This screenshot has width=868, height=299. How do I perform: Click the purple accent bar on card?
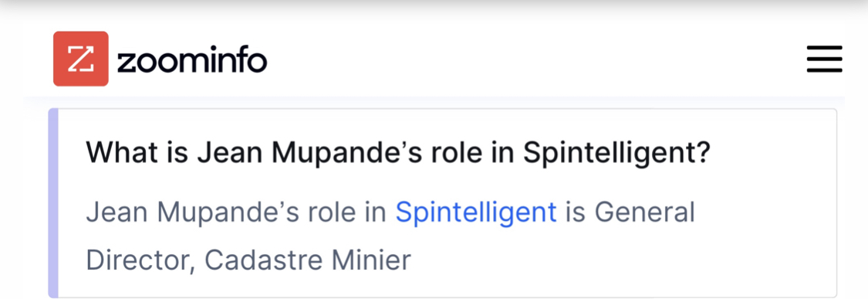pyautogui.click(x=53, y=203)
